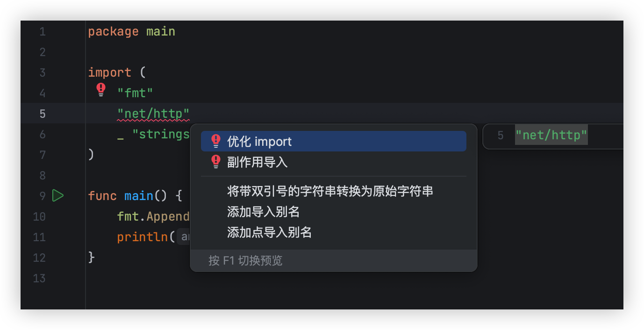Viewport: 644px width, 330px height.
Task: Click the 按 F1 切换预览 hint bar
Action: (x=333, y=260)
